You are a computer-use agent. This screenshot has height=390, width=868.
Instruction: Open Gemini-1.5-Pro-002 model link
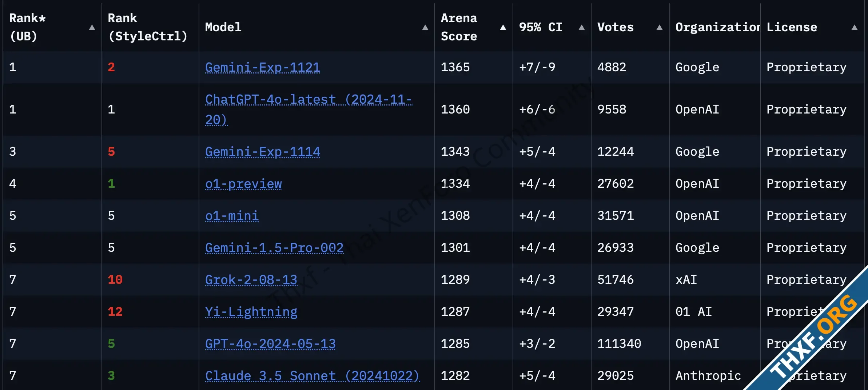click(274, 248)
